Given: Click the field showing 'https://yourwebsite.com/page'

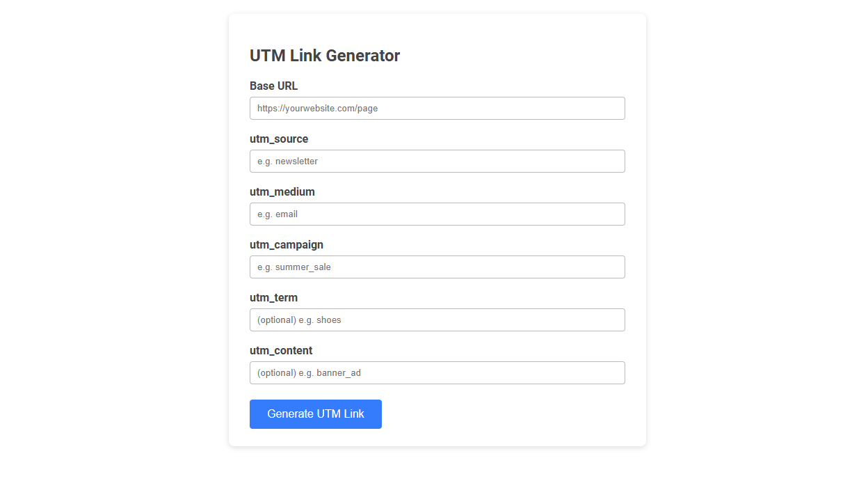Looking at the screenshot, I should (437, 108).
